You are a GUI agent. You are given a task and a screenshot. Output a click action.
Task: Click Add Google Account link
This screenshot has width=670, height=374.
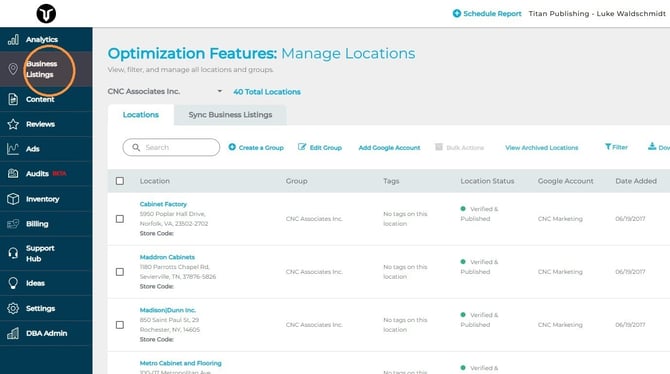click(x=389, y=147)
